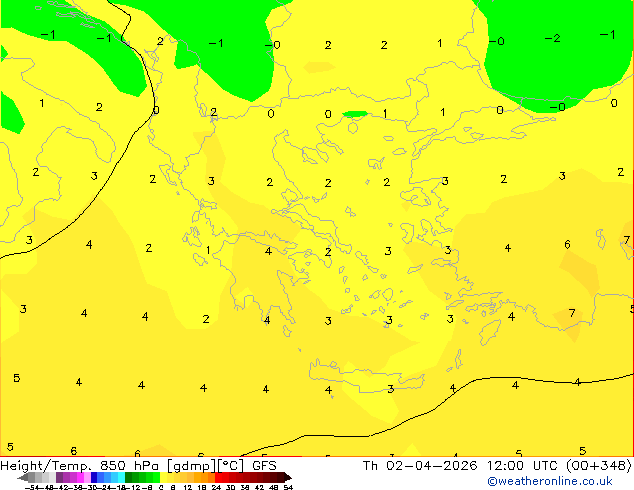Click the grey left arrow end of legend
634x490 pixels.
(x=23, y=477)
